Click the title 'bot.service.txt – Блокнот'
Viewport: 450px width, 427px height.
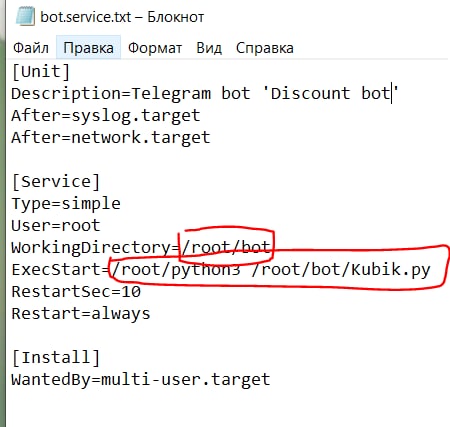point(122,17)
